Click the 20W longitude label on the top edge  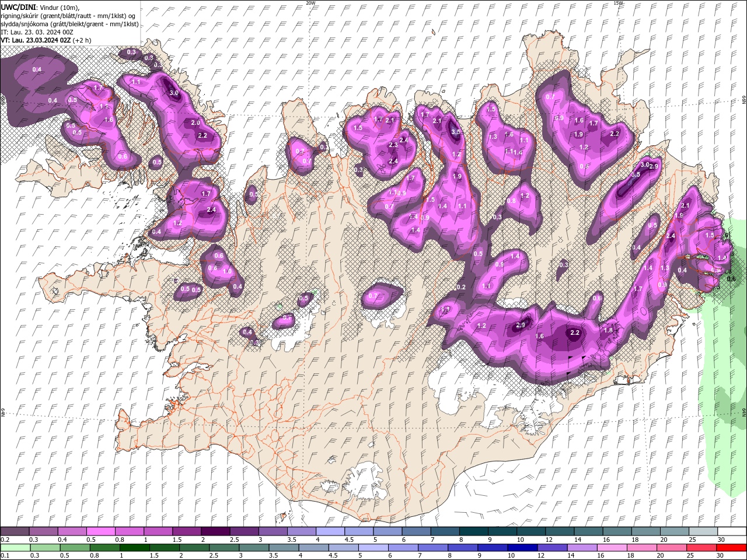(311, 2)
